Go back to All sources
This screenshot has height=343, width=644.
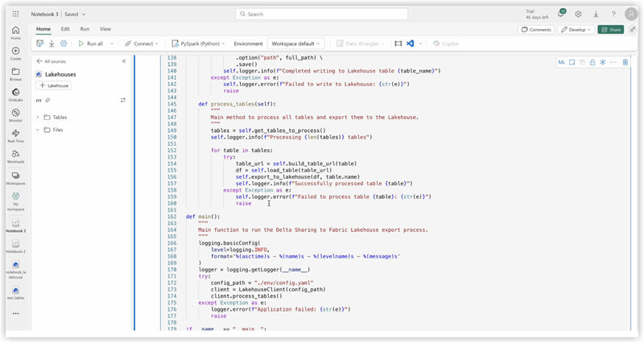click(x=51, y=61)
